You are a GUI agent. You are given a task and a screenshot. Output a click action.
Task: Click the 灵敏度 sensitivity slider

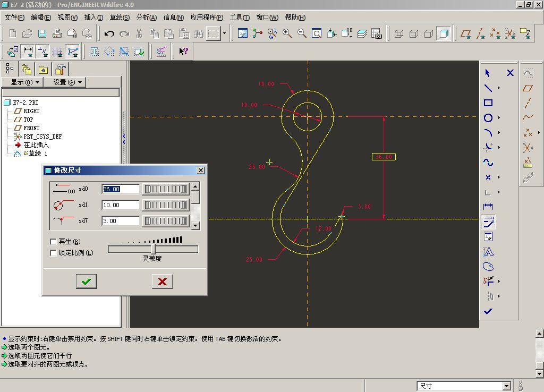[153, 249]
